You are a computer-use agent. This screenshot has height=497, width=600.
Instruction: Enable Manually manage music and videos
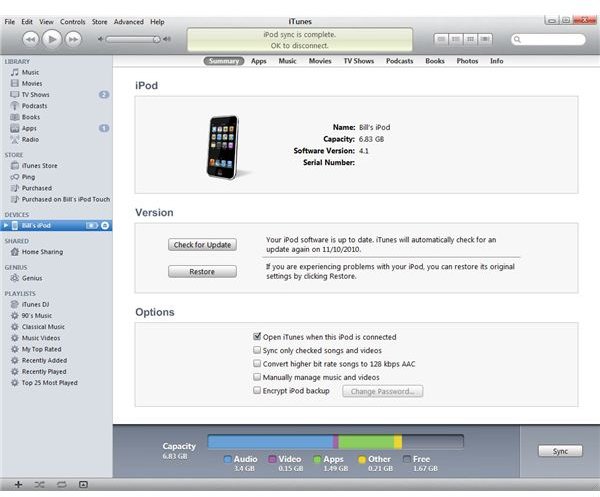pyautogui.click(x=257, y=377)
